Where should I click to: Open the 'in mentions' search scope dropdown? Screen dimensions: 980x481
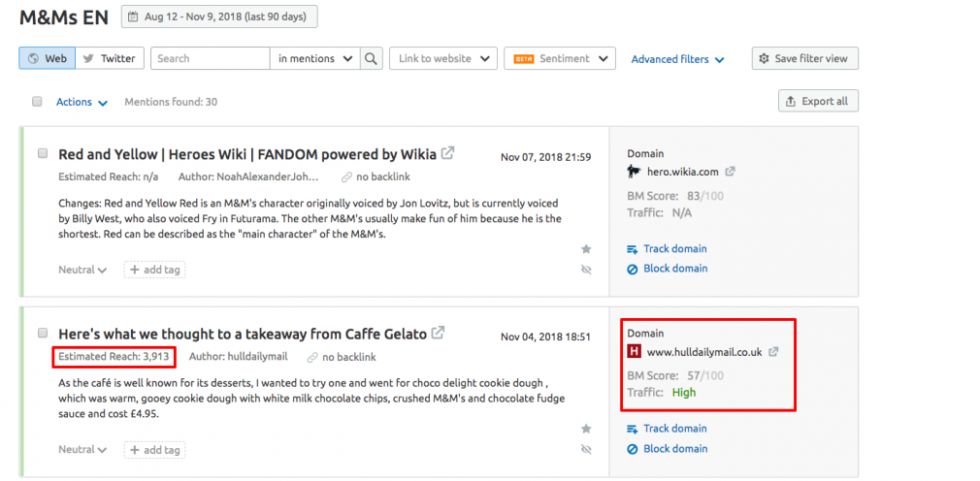pyautogui.click(x=315, y=58)
